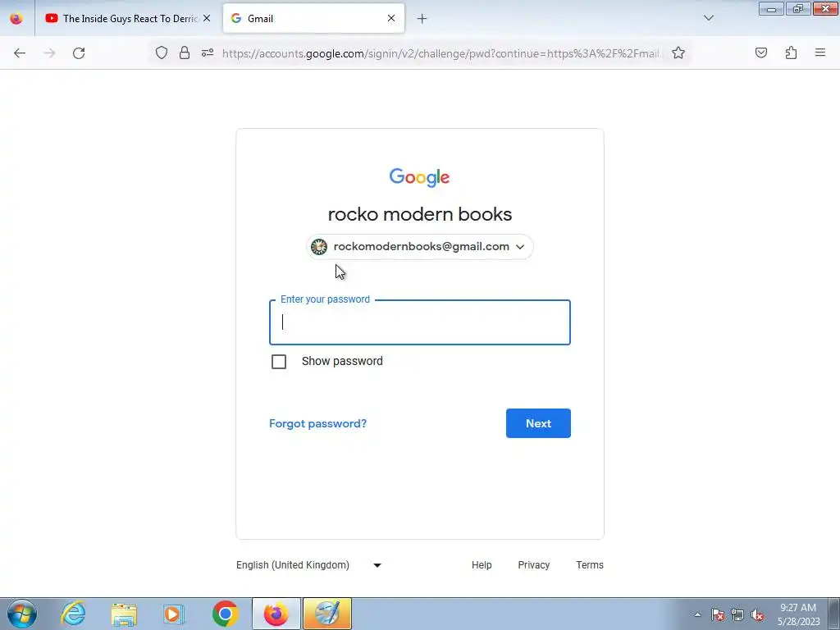Open the Firefox View icon

pos(16,18)
